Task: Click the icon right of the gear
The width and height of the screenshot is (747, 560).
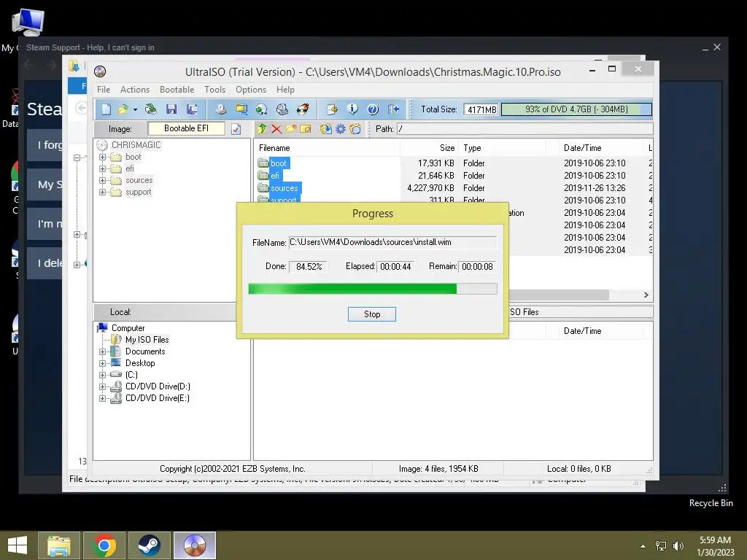Action: (355, 128)
